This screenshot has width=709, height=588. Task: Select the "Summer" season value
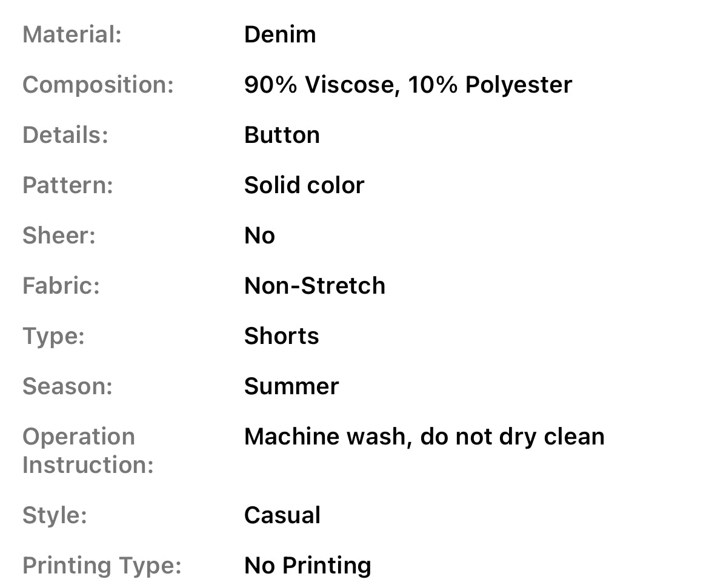(291, 386)
